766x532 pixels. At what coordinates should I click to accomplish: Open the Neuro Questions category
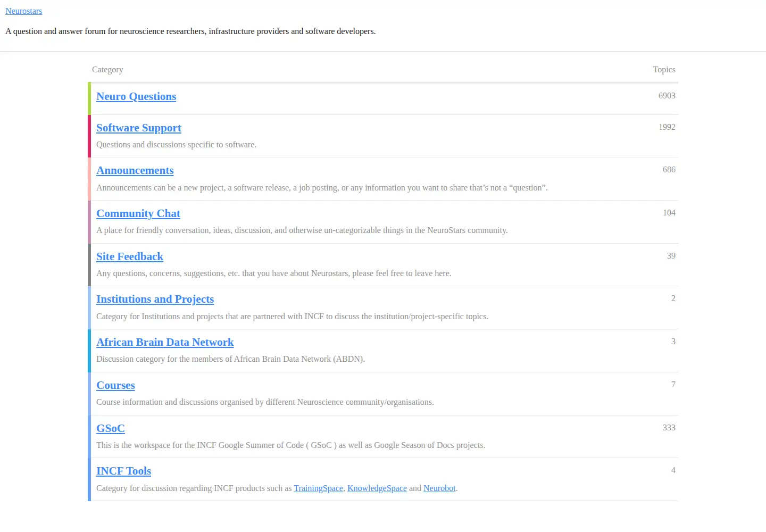[136, 96]
